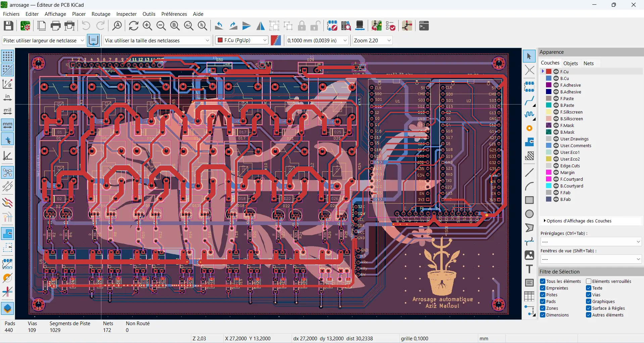
Task: Click the F.Cu layer color swatch
Action: tap(549, 71)
